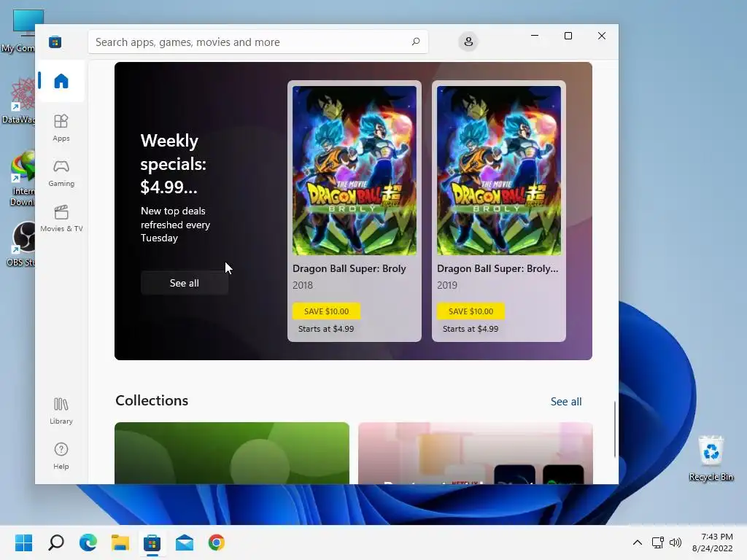Select the My Computer desktop icon

click(19, 31)
